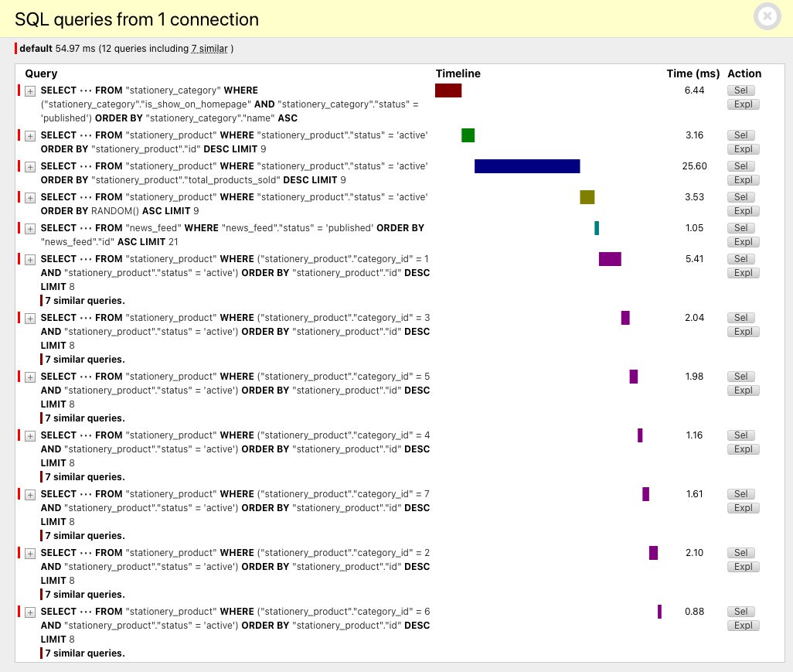Expand the category_id = 6 query
The height and width of the screenshot is (672, 793).
(x=30, y=612)
